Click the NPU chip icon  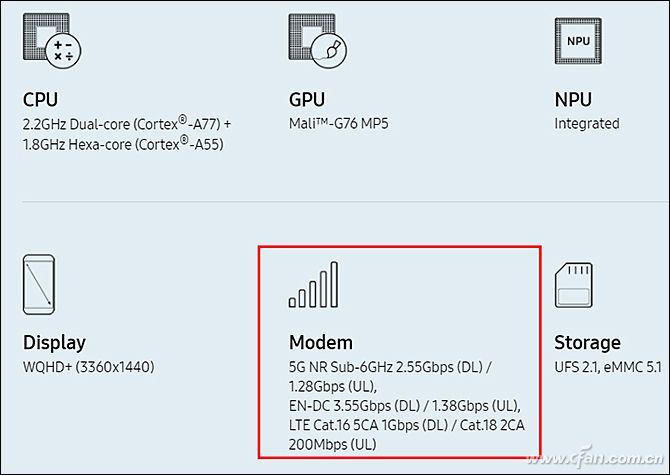(578, 40)
